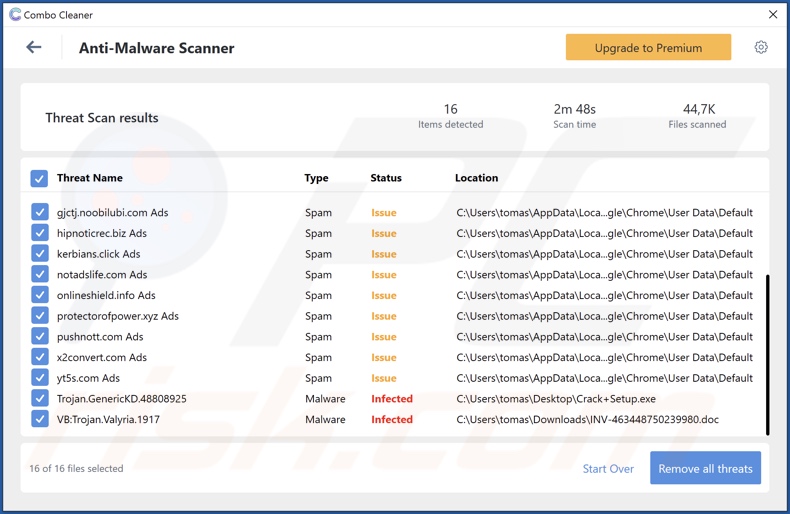Uncheck notadslife.com Ads checkbox
790x514 pixels.
click(x=39, y=274)
